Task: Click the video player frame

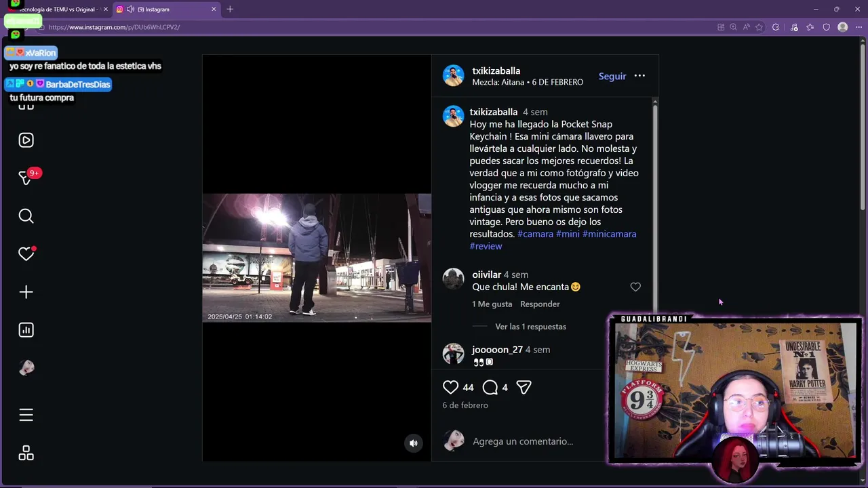Action: pyautogui.click(x=317, y=258)
